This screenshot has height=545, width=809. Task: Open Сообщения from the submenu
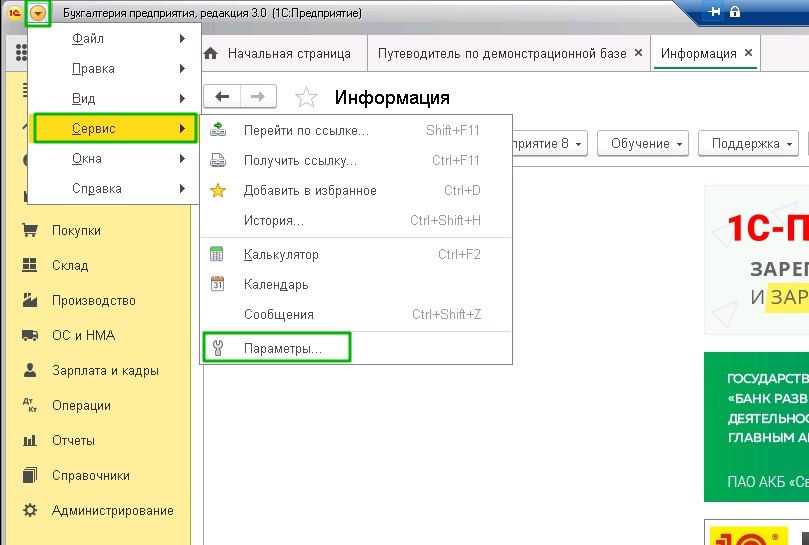(x=356, y=314)
